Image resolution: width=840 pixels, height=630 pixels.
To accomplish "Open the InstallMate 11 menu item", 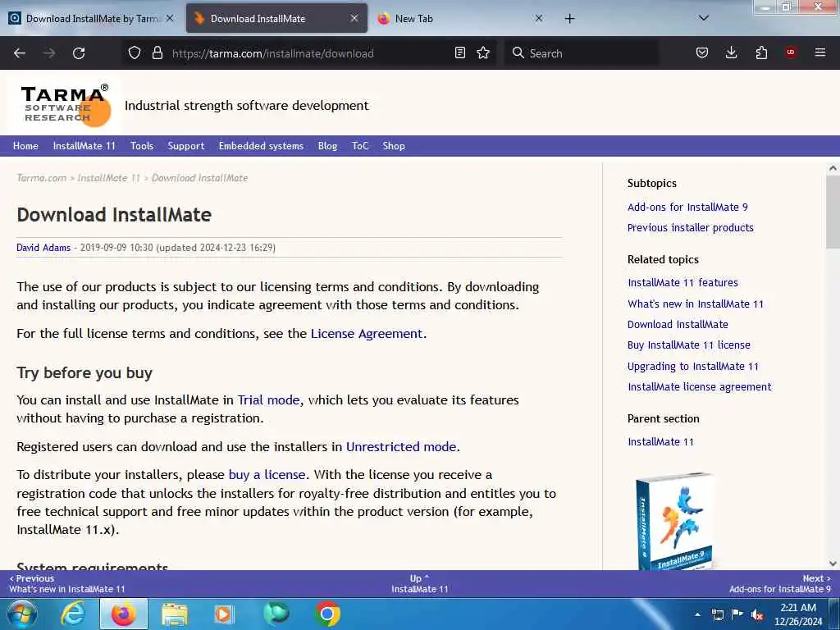I will point(84,146).
